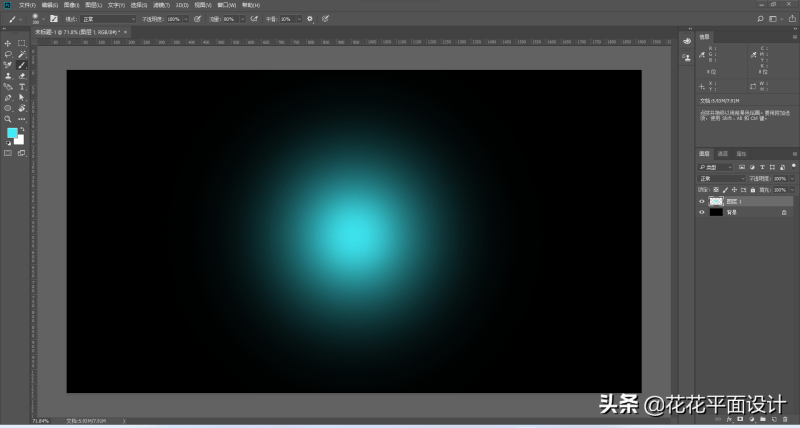Toggle visibility of the 背景 layer
This screenshot has width=800, height=428.
(x=702, y=212)
